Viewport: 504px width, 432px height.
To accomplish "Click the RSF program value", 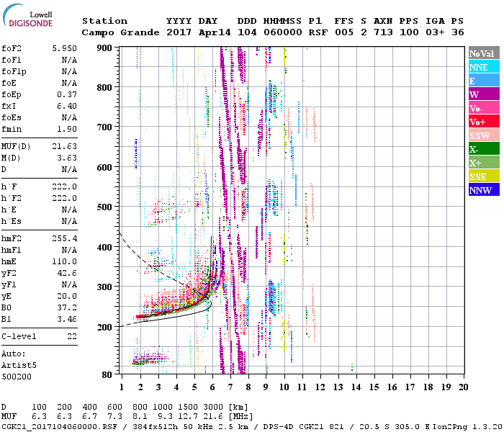I will (x=318, y=32).
